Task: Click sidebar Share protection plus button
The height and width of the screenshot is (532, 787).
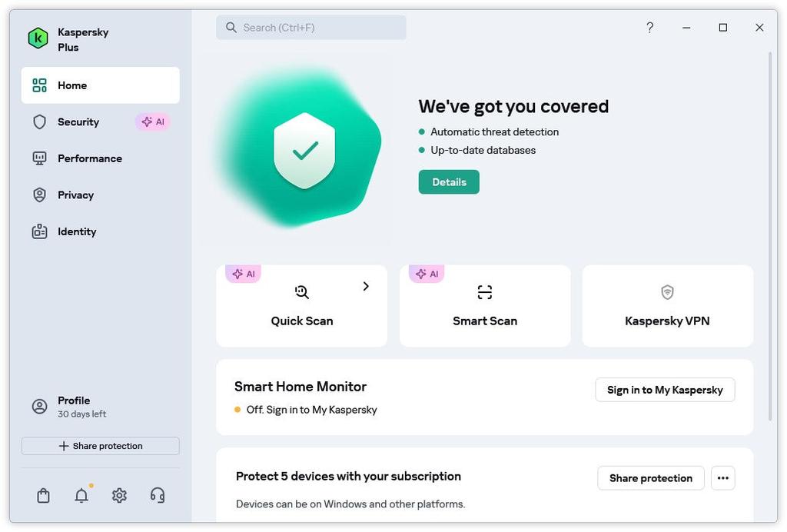Action: [x=101, y=446]
